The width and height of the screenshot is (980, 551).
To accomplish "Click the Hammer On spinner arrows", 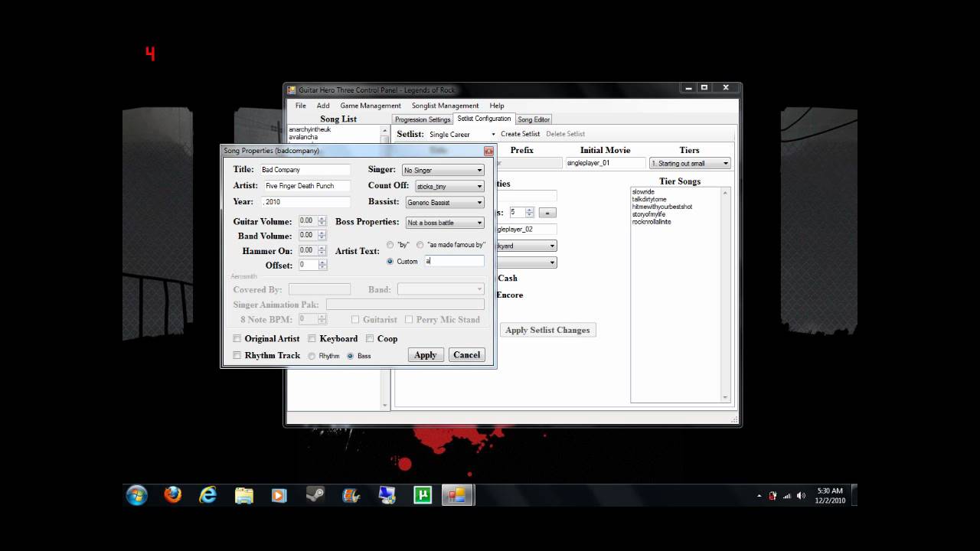I will pos(322,250).
